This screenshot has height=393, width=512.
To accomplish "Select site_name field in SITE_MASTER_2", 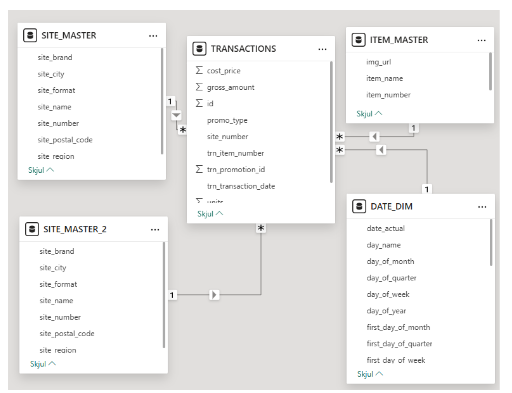I will click(56, 301).
